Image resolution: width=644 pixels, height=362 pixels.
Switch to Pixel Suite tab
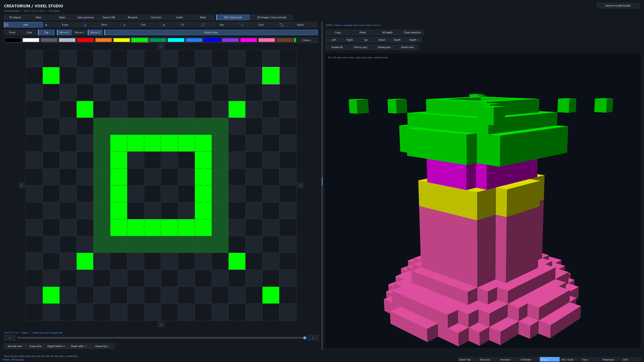488,359
